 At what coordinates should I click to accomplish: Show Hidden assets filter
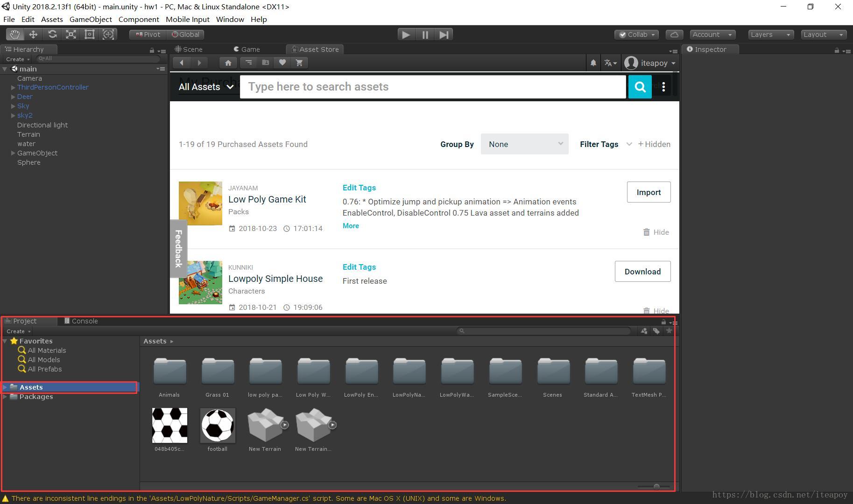654,144
